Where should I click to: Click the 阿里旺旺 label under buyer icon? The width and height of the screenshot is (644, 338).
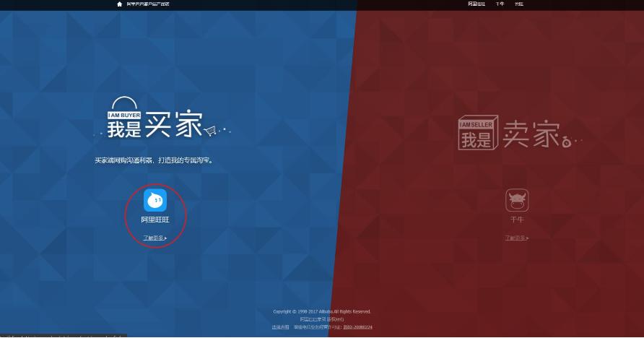155,220
